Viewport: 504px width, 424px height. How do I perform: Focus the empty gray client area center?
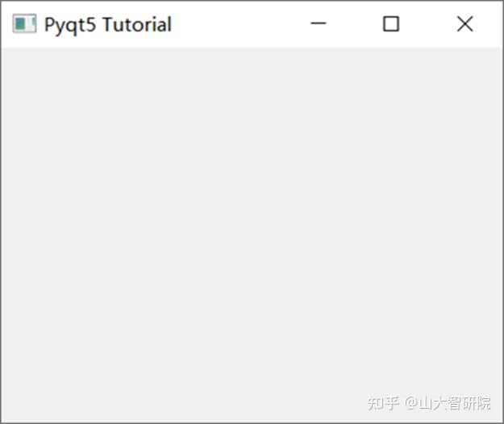[252, 235]
